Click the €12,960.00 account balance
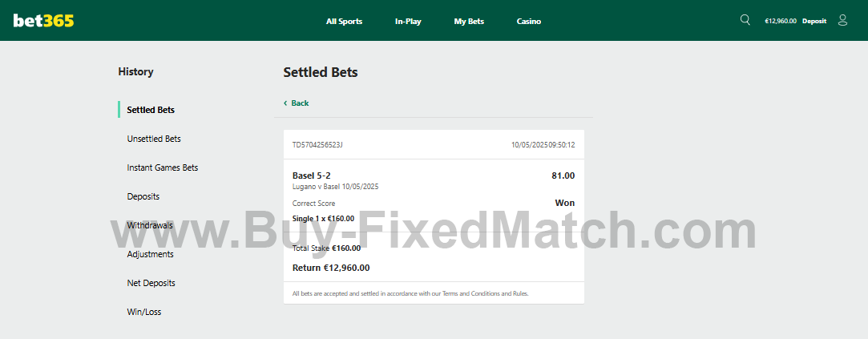The width and height of the screenshot is (868, 339). (x=781, y=22)
